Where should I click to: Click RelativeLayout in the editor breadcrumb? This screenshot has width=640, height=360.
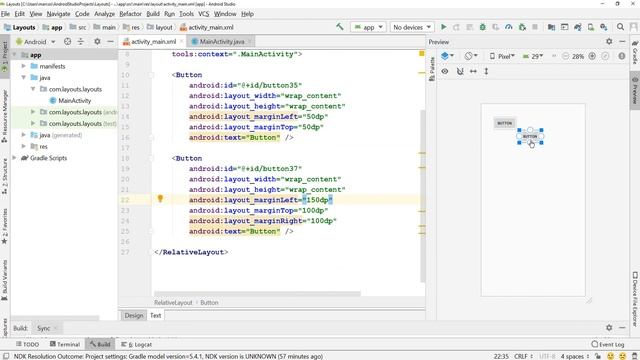pos(173,302)
